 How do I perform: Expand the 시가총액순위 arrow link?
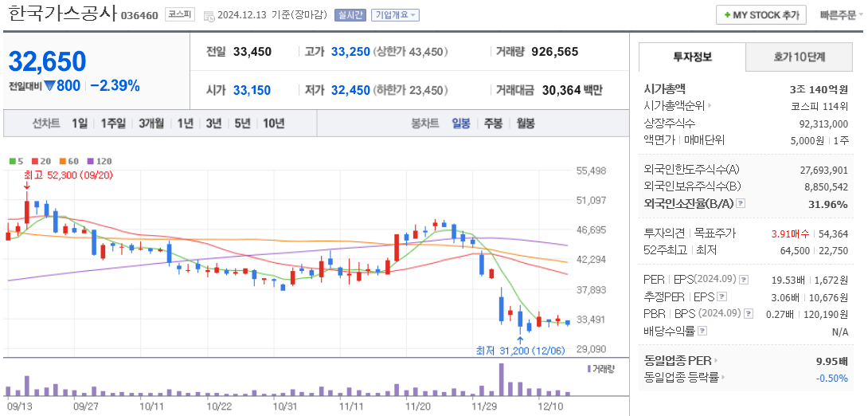(710, 105)
